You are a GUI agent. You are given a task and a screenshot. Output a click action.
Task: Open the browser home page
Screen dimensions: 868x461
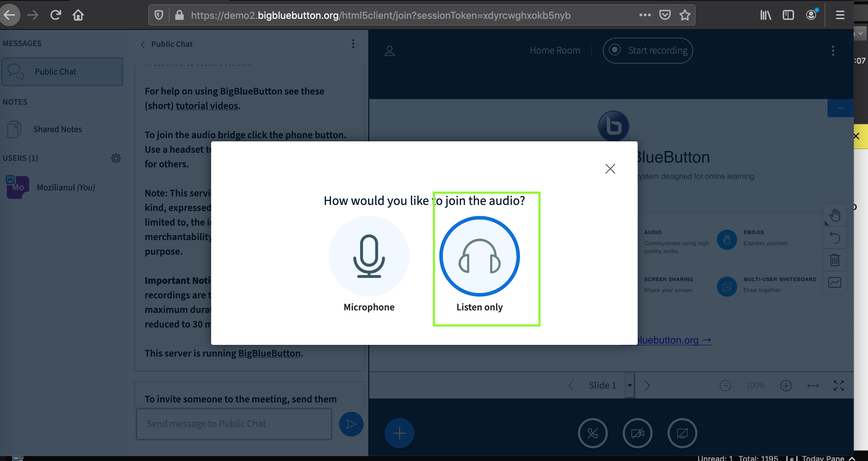tap(78, 15)
